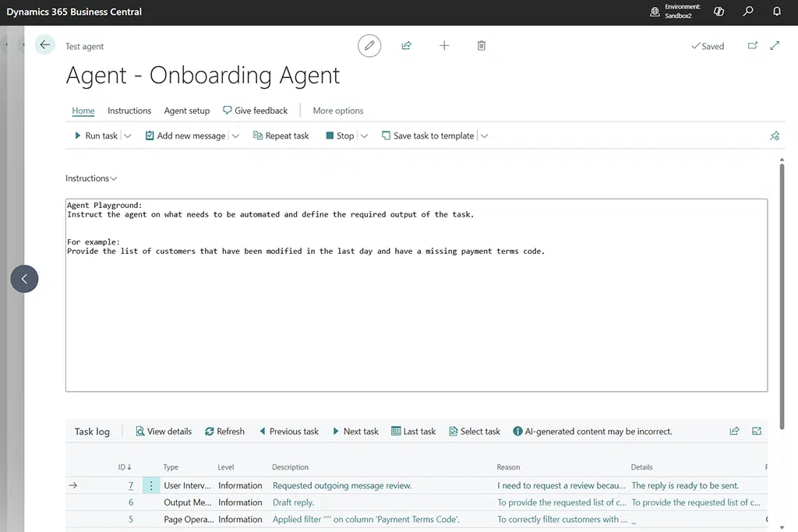Toggle edit mode with pencil icon

[369, 46]
